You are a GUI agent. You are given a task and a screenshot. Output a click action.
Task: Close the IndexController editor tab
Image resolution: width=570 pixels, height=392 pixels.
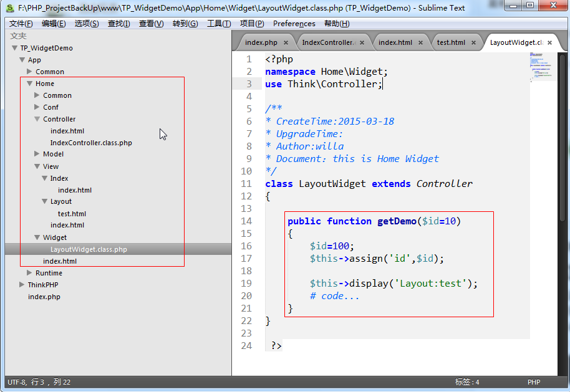[x=362, y=42]
